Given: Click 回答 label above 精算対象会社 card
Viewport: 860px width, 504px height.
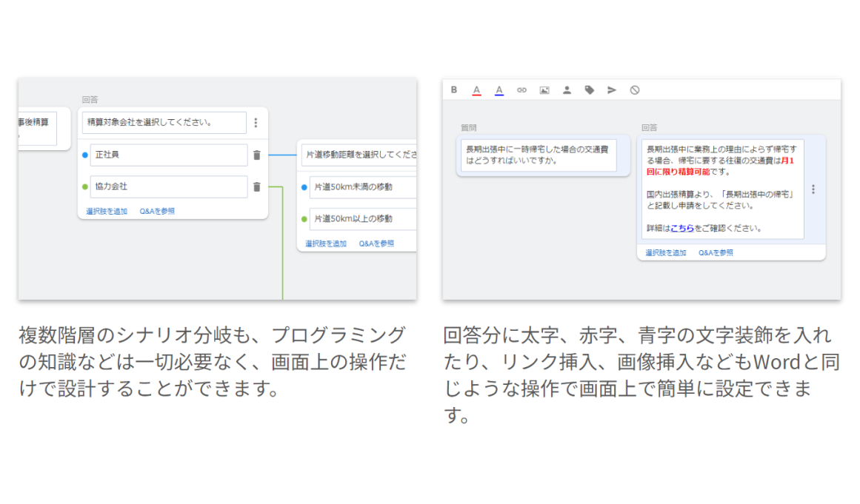Looking at the screenshot, I should click(x=90, y=100).
